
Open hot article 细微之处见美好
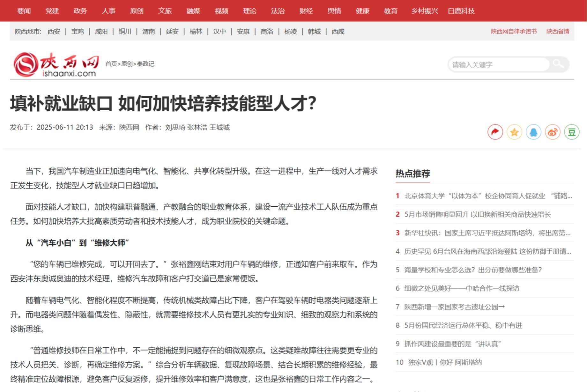(x=462, y=288)
